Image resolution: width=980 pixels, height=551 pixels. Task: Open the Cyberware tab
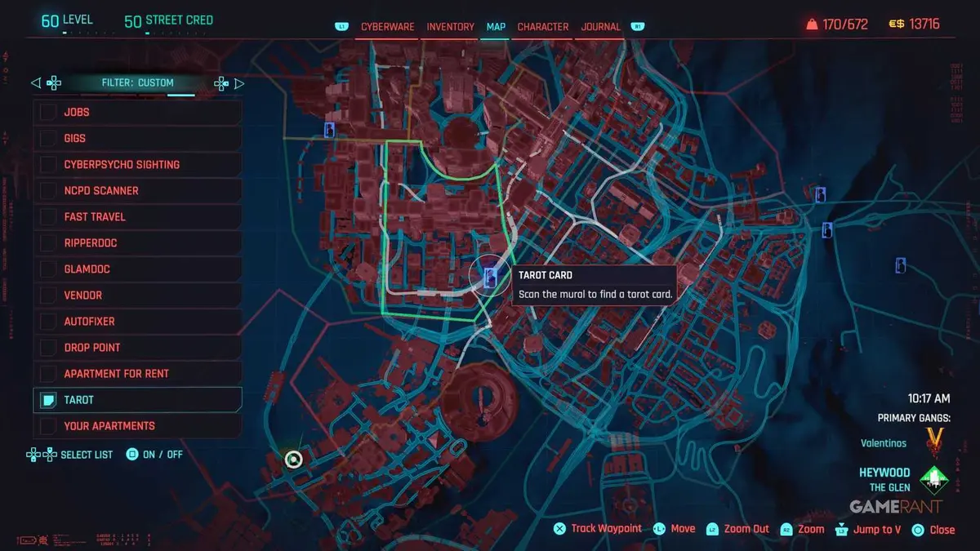point(388,27)
